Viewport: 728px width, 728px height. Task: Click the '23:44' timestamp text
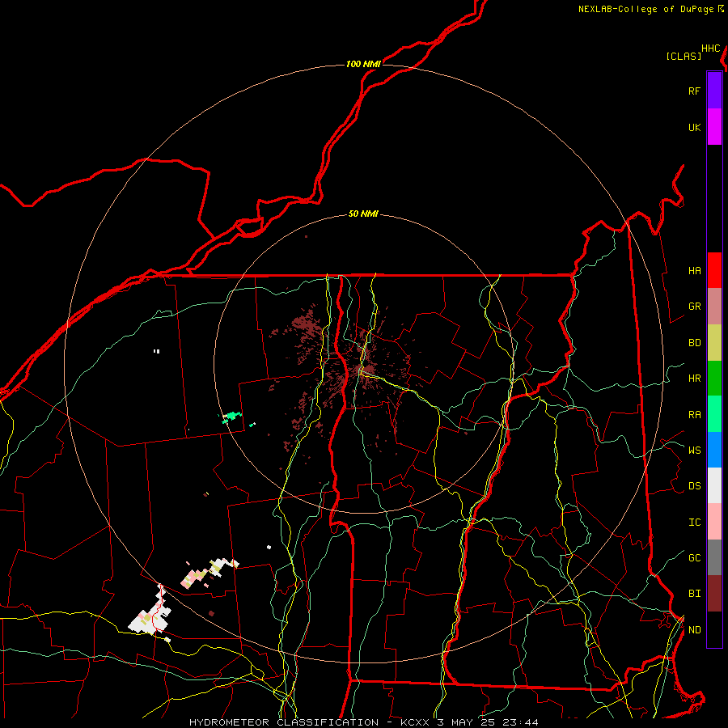pyautogui.click(x=519, y=722)
